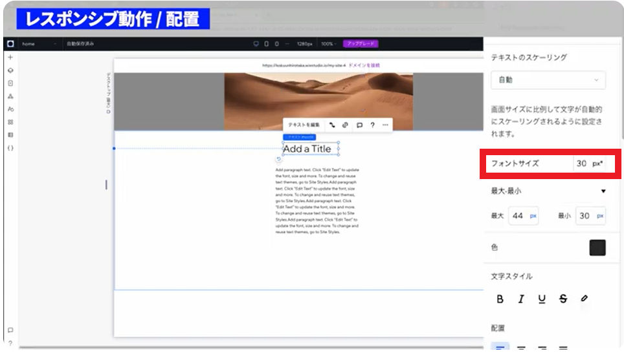Open the site structure icon in sidebar
The height and width of the screenshot is (364, 624).
pos(10,96)
